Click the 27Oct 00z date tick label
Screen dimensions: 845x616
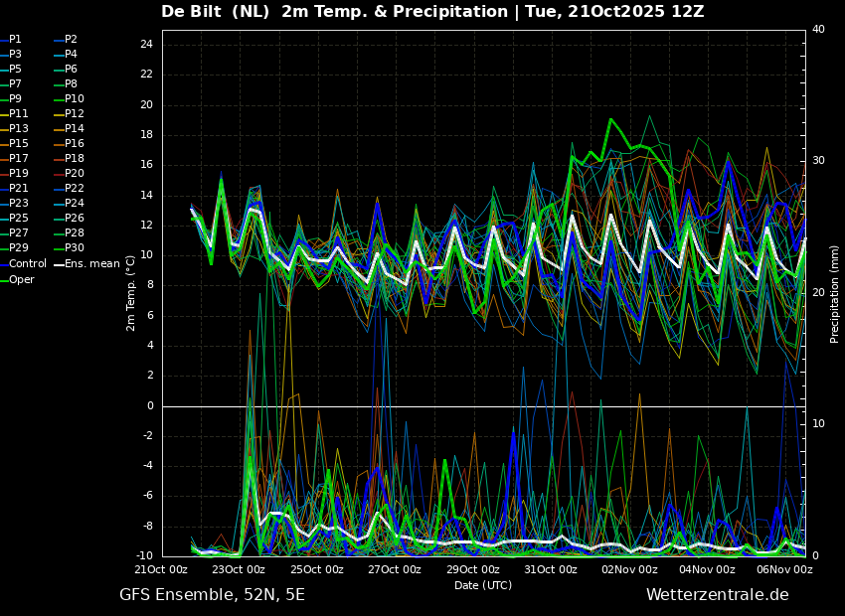(x=395, y=570)
